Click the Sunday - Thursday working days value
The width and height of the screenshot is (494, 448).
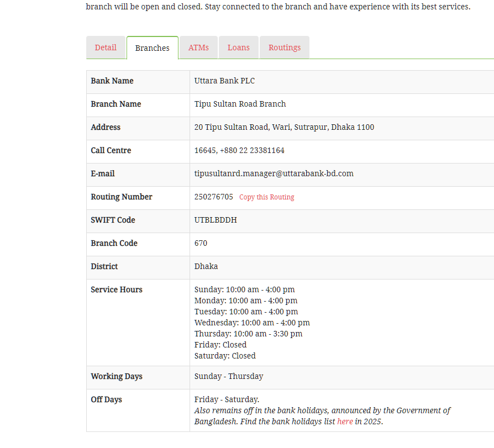coord(229,376)
